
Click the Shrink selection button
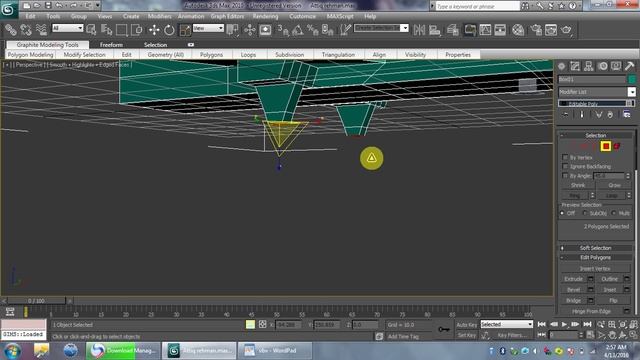point(578,185)
